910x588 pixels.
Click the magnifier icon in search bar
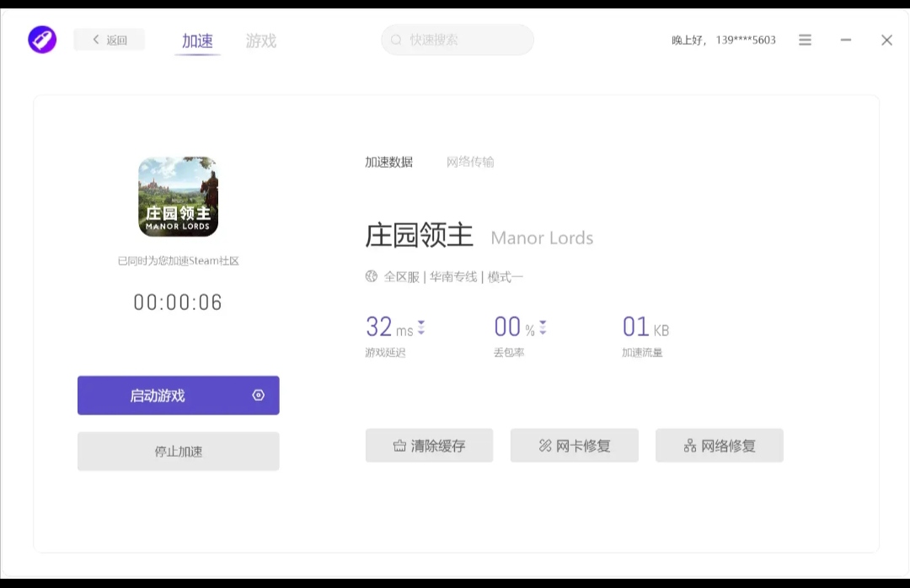tap(397, 40)
